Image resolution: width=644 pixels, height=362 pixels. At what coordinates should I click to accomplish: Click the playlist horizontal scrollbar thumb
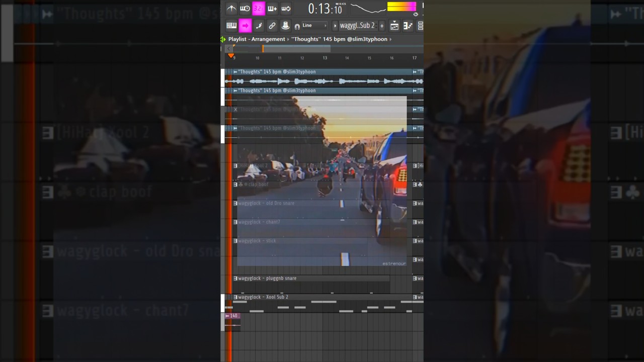pyautogui.click(x=296, y=49)
